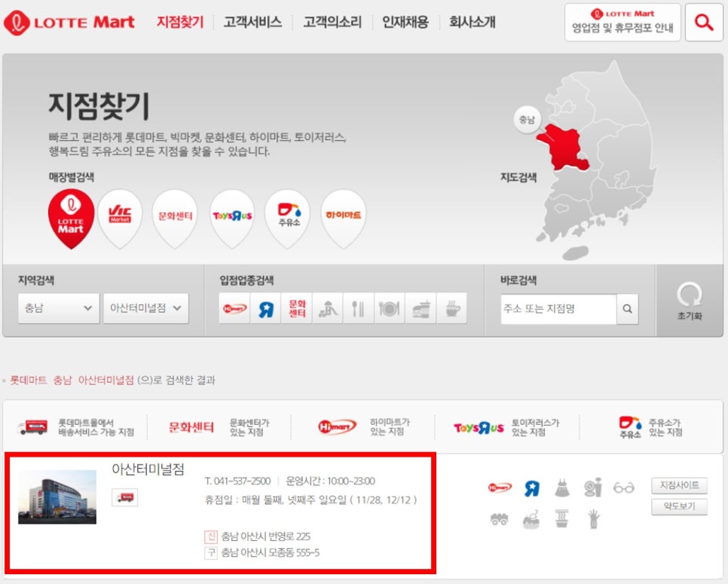Click the ToysRus legend logo
This screenshot has height=584, width=728.
(479, 427)
